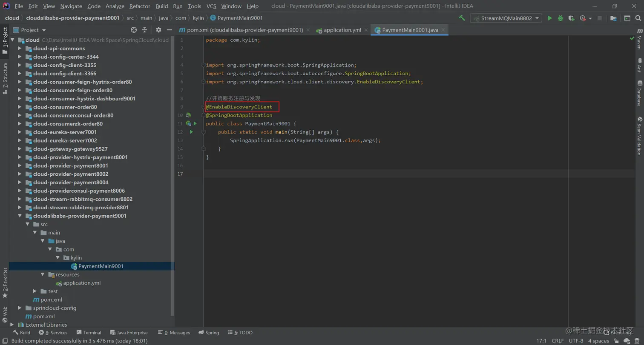Expand External Libraries node
Screen dimensions: 644x345
point(12,325)
